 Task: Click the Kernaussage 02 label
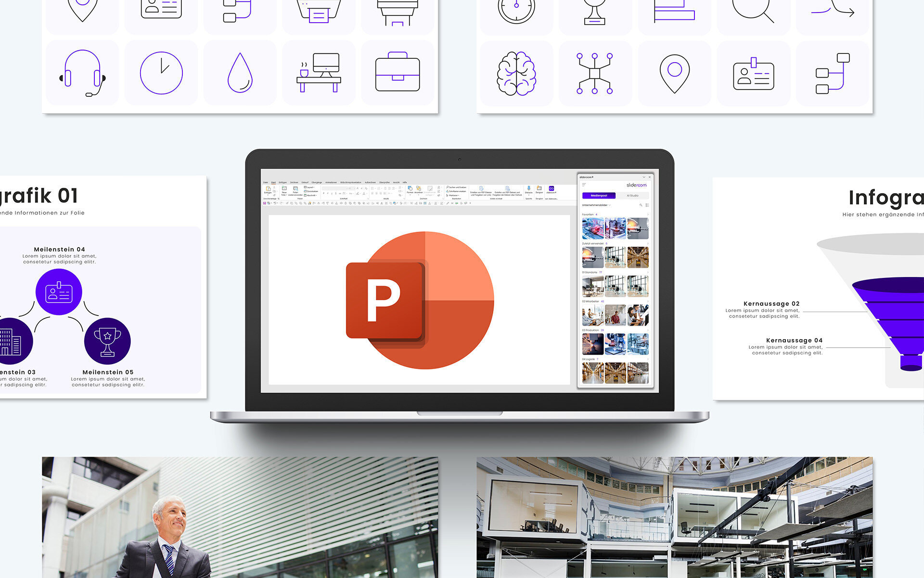pyautogui.click(x=771, y=303)
